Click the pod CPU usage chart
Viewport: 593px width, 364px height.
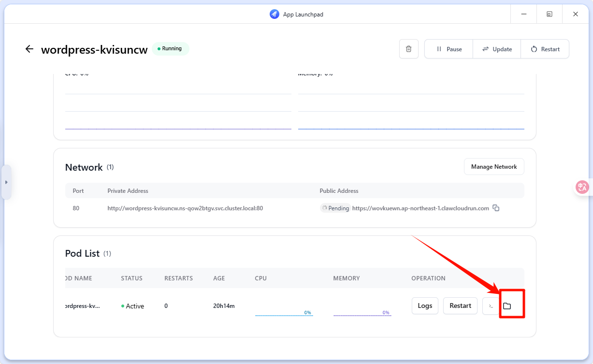(x=284, y=312)
